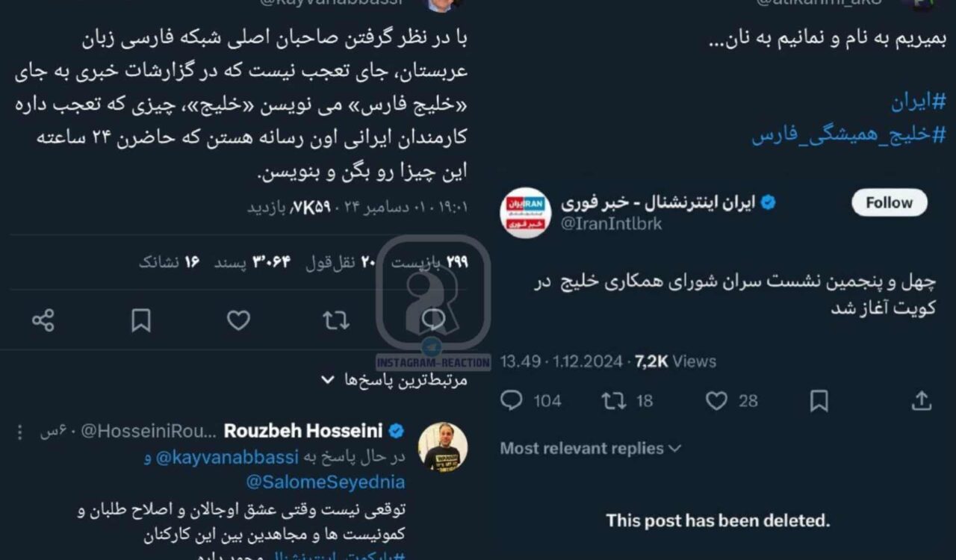This screenshot has width=956, height=560.
Task: View the 7,2K Views count
Action: 675,361
